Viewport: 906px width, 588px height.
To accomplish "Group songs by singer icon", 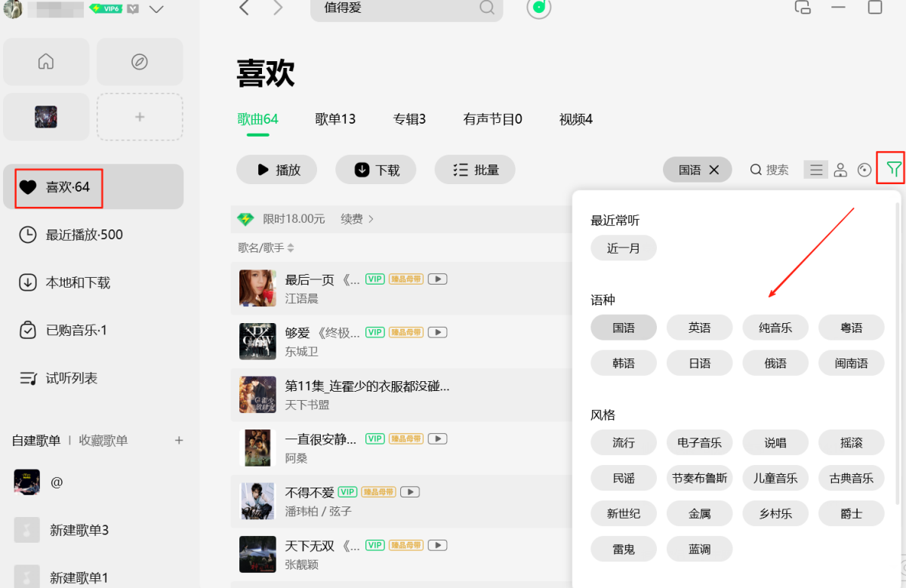I will tap(840, 170).
